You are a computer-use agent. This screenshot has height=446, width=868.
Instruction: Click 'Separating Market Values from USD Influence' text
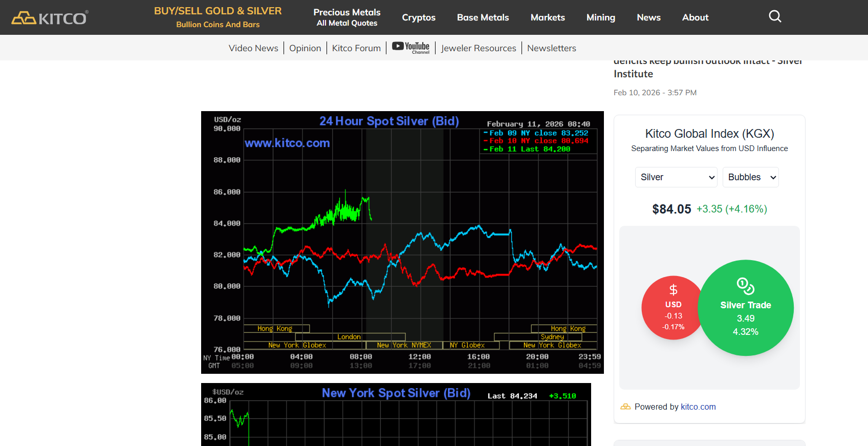(x=709, y=148)
